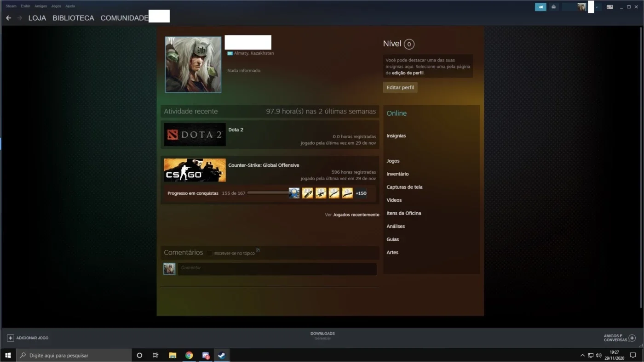Screen dimensions: 644x362
Task: Click the Editar perfil button
Action: (400, 87)
